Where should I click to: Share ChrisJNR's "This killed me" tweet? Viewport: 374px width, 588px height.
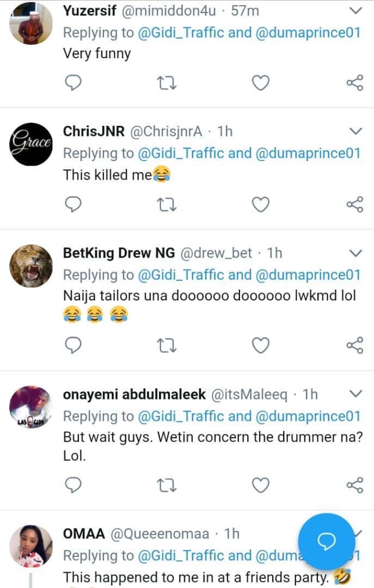(x=354, y=204)
